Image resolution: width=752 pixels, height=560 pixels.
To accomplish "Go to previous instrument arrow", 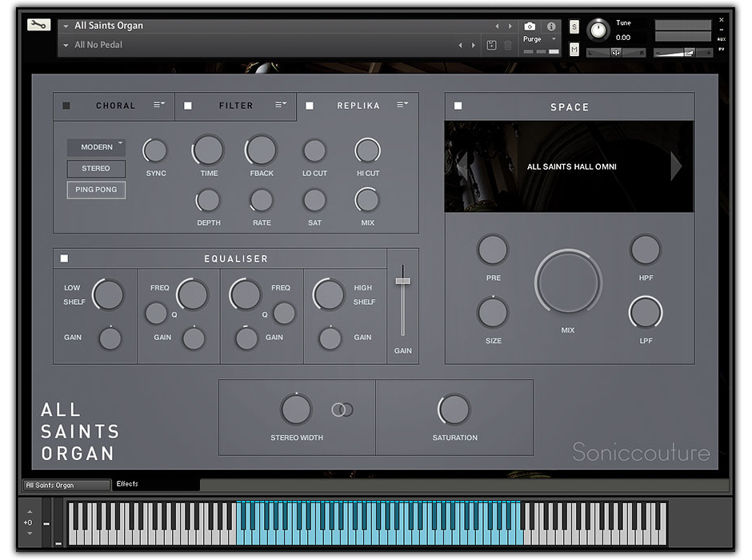I will 497,26.
